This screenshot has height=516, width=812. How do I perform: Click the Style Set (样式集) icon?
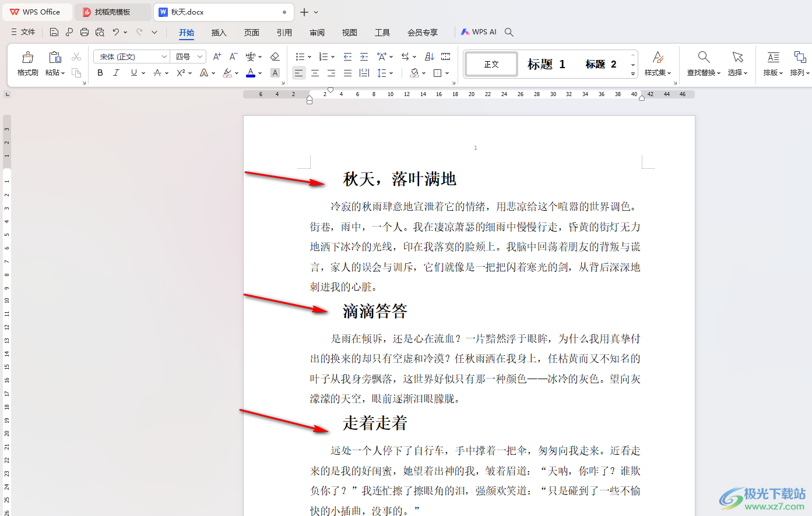click(x=658, y=57)
